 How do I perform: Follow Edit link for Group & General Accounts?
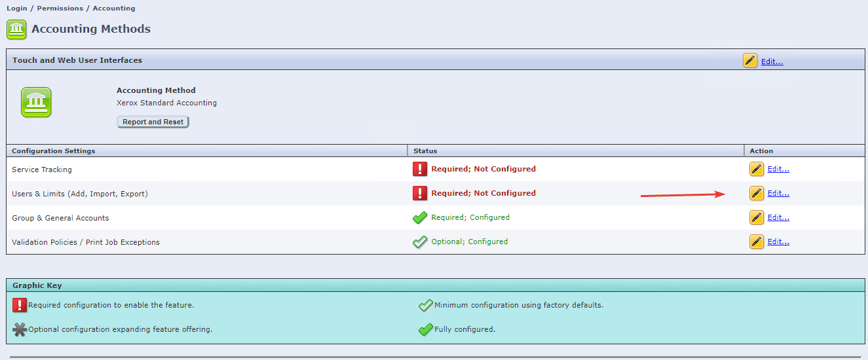coord(778,217)
